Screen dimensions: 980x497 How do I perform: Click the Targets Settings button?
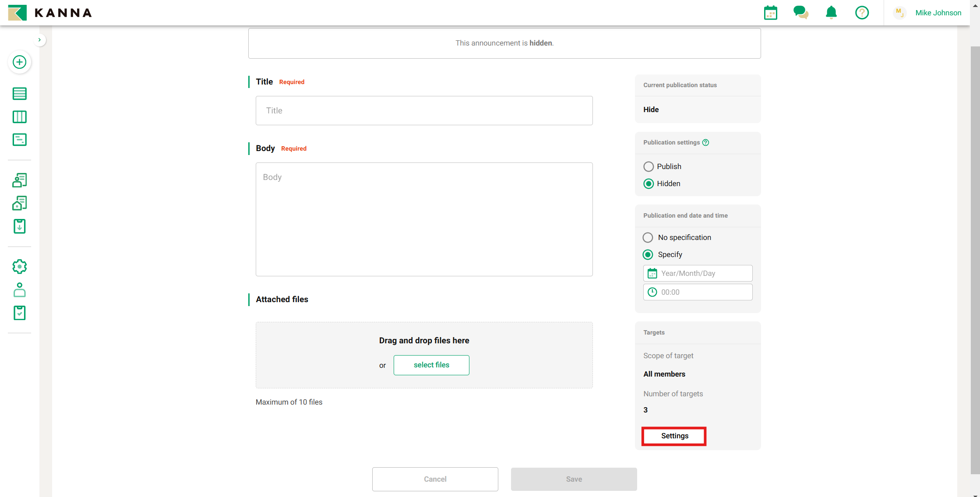674,436
